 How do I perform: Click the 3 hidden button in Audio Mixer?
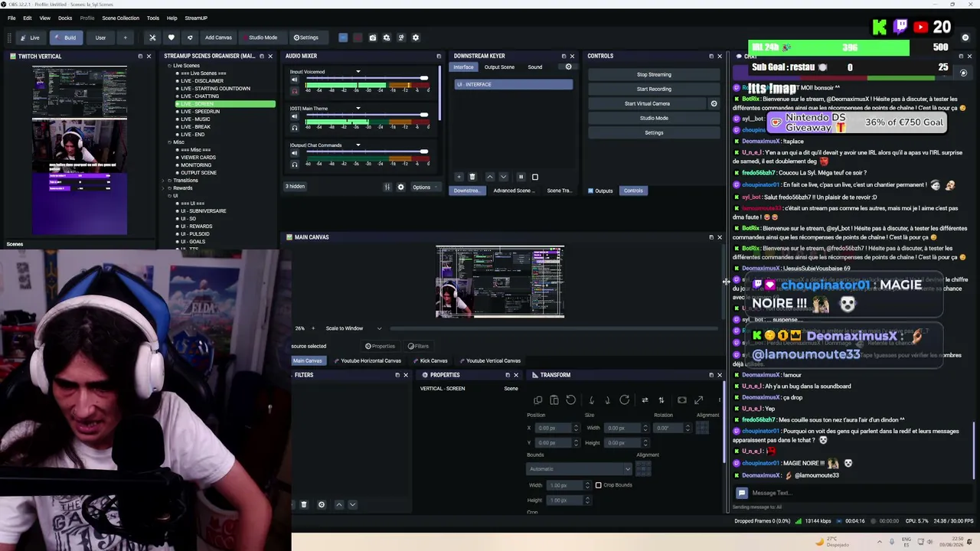click(295, 187)
